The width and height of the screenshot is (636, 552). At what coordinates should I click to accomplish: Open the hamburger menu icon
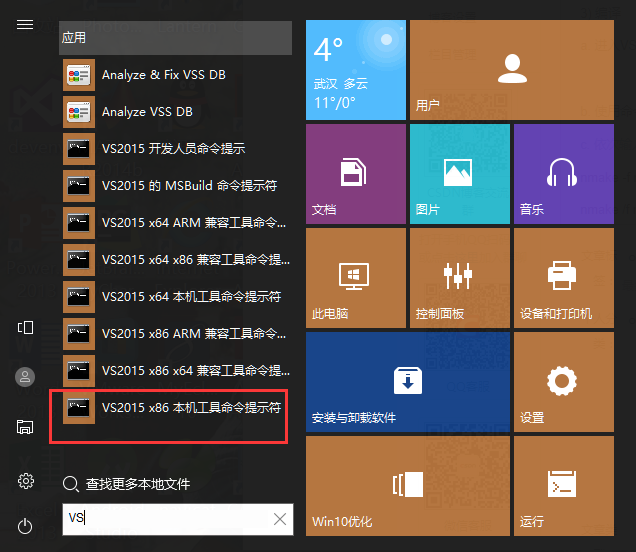(x=25, y=25)
